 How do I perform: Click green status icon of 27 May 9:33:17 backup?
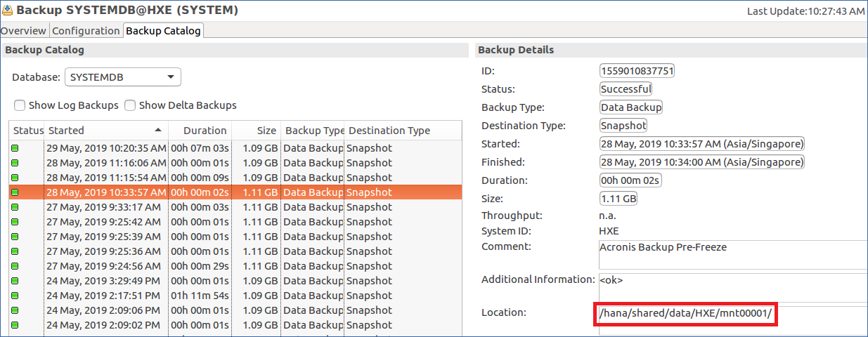tap(15, 207)
